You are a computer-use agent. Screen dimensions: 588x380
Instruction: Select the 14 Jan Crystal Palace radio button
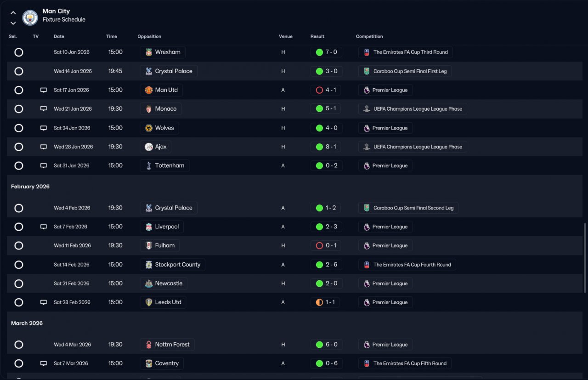[x=19, y=71]
